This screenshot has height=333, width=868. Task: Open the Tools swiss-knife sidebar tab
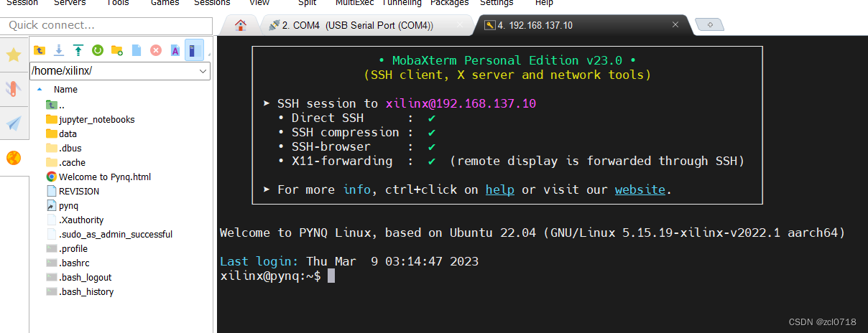pos(14,89)
